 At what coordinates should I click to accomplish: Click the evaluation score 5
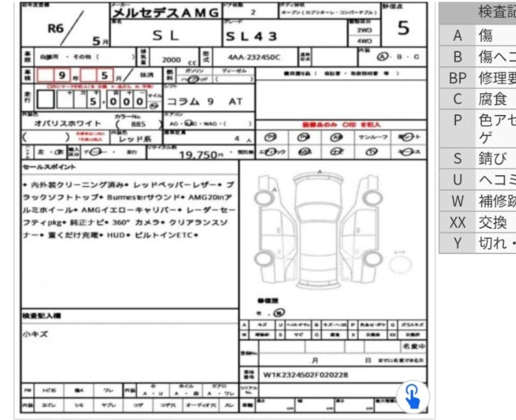[x=404, y=28]
